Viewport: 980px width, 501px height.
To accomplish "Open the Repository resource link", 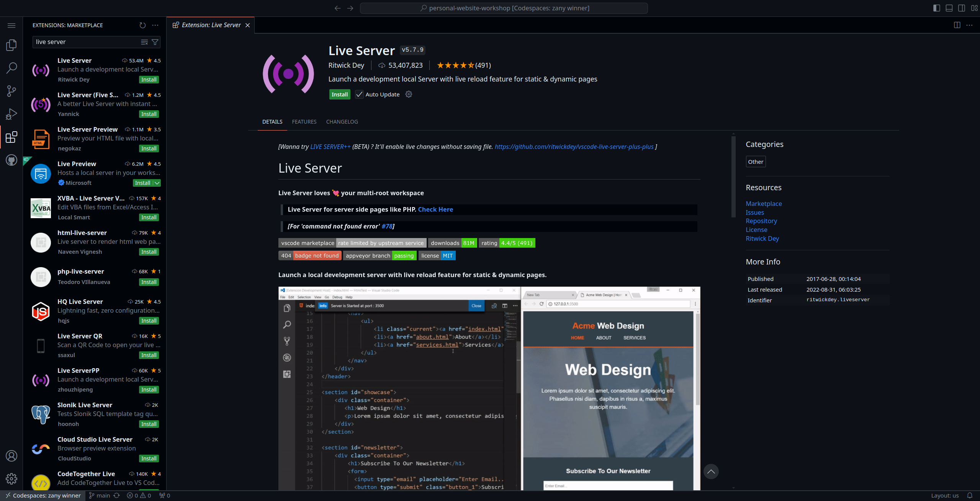I will click(761, 221).
